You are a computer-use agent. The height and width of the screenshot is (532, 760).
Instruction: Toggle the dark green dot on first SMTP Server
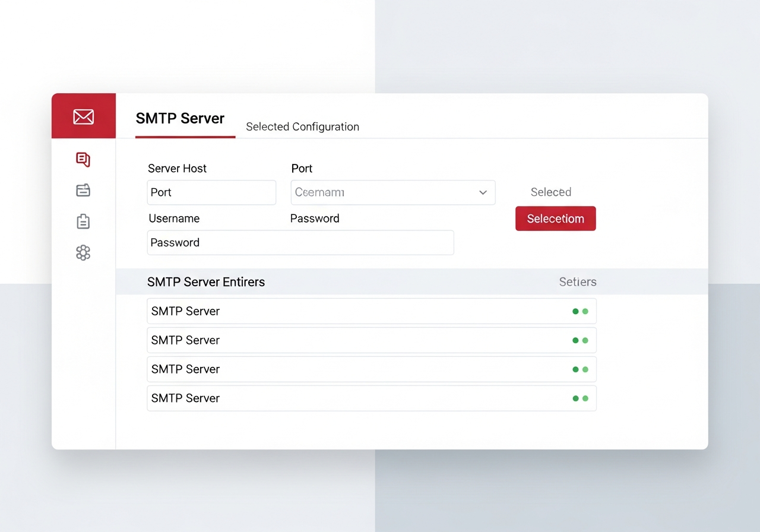(x=575, y=311)
